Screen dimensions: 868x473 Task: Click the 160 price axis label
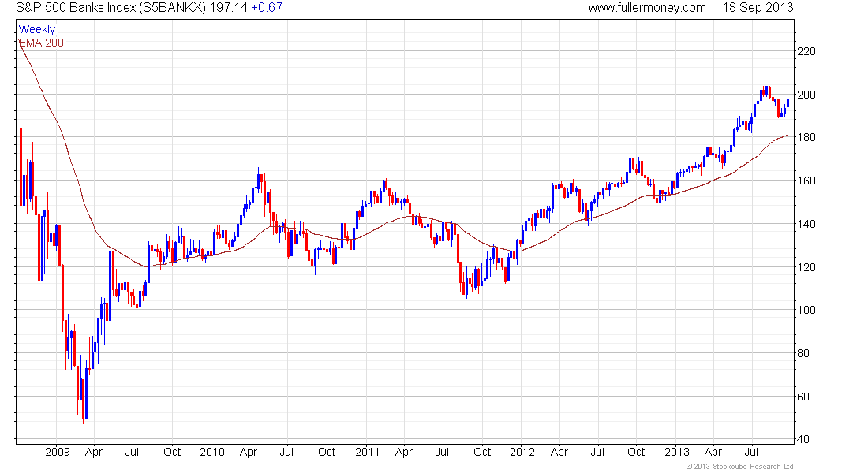806,181
